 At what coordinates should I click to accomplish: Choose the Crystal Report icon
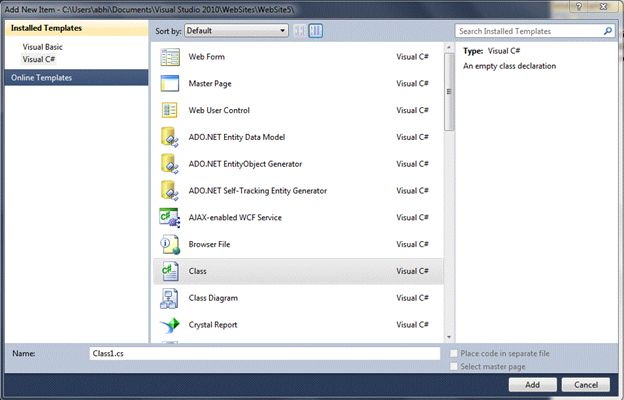pos(170,325)
